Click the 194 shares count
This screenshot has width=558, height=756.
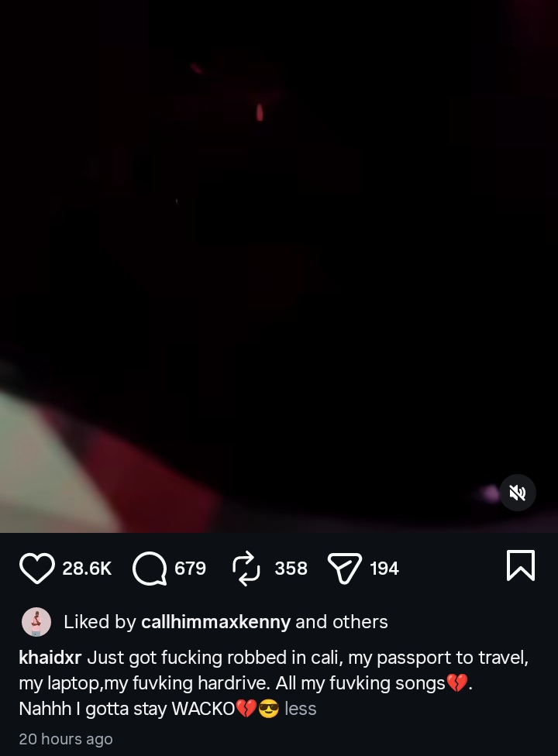[384, 569]
